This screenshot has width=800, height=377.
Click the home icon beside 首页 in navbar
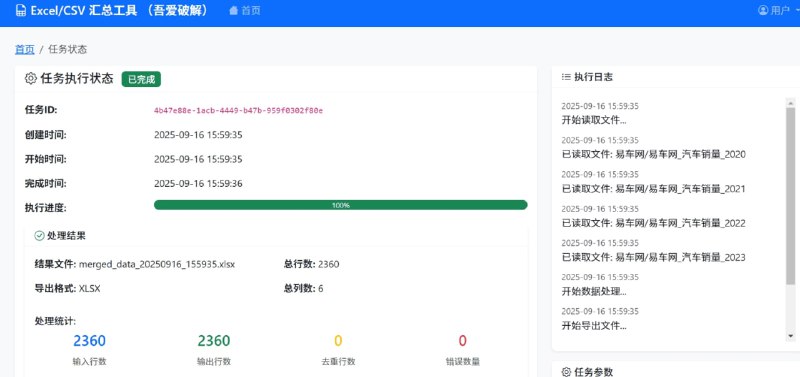pos(234,11)
